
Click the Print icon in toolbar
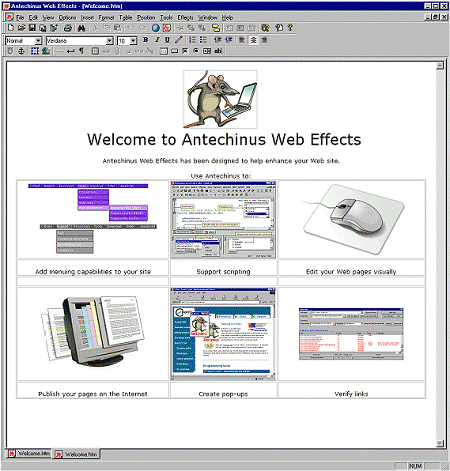pos(68,28)
